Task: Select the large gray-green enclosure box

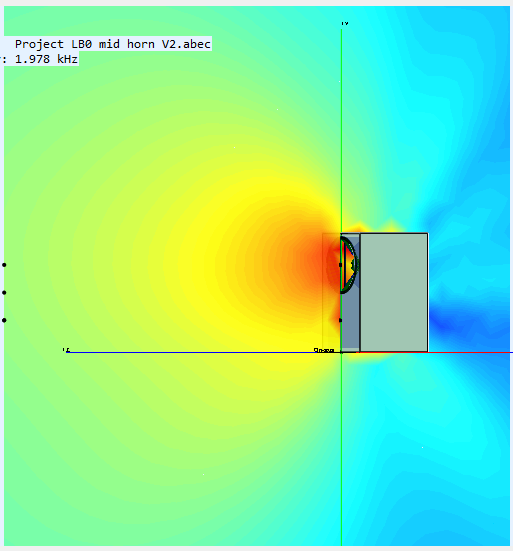Action: [x=394, y=292]
